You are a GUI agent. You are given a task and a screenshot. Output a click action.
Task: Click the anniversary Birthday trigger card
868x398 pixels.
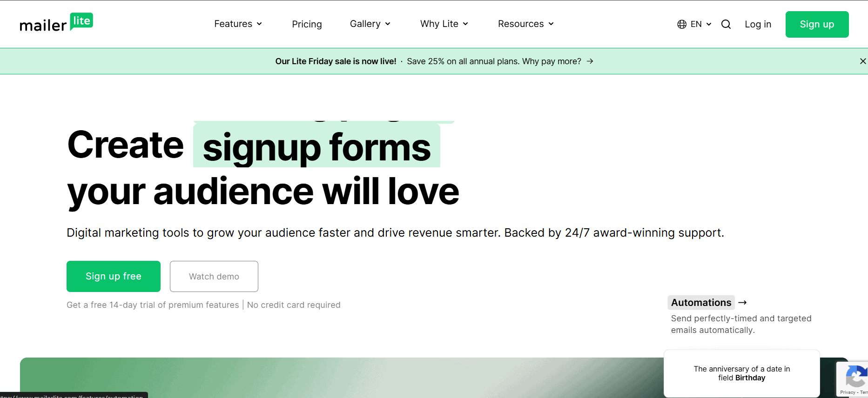(x=741, y=373)
